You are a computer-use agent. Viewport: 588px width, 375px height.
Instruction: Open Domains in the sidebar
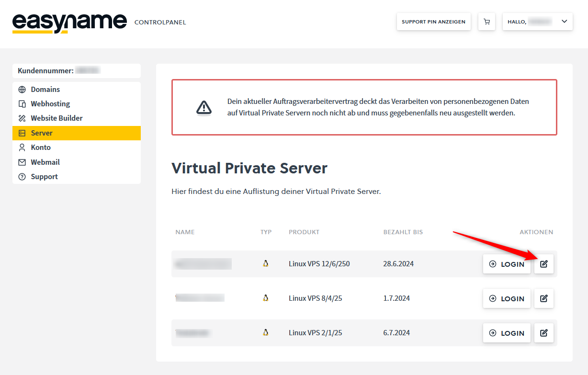coord(77,90)
